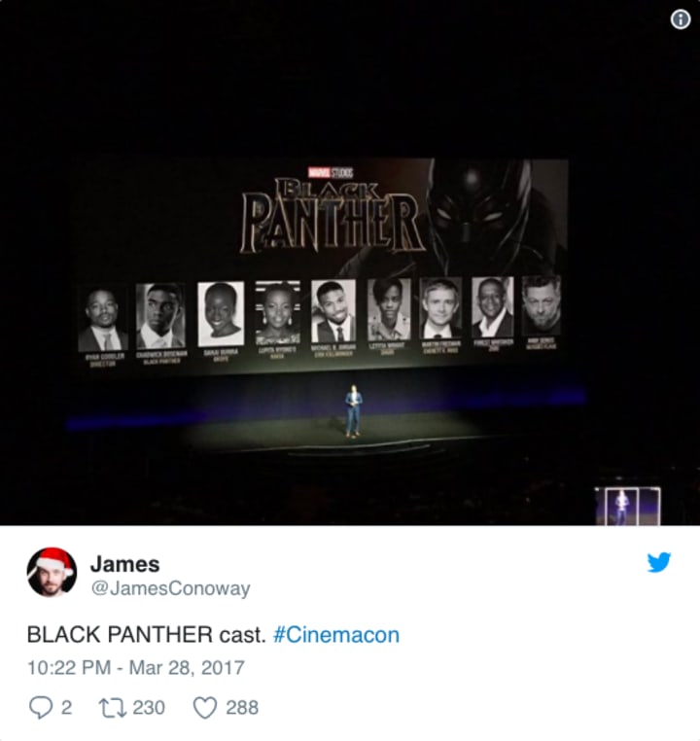This screenshot has height=741, width=700.
Task: Click the Marvel Studios logo in the photo
Action: coord(331,172)
